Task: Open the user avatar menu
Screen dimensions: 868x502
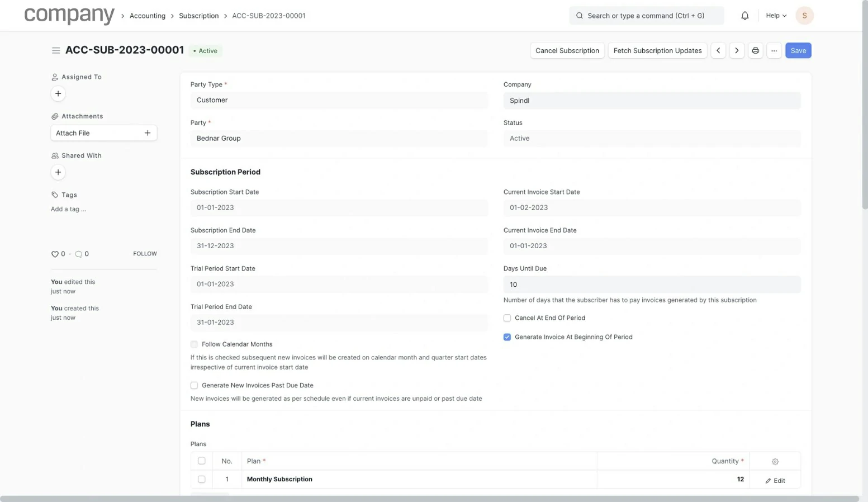Action: tap(804, 16)
